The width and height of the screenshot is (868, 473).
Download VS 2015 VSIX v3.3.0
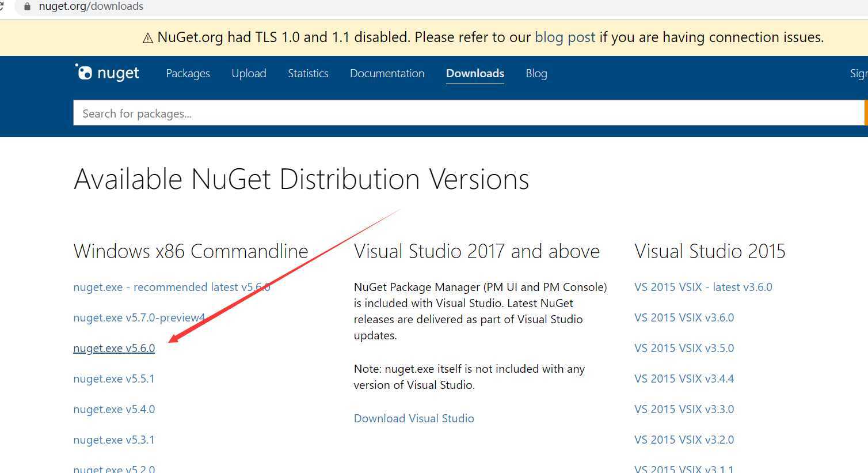pos(684,409)
